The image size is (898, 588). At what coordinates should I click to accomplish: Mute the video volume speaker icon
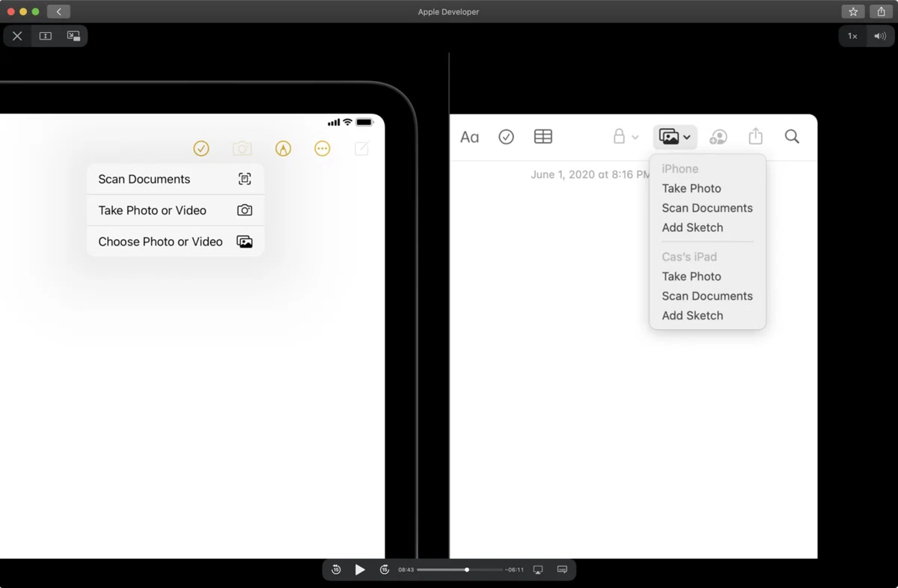(880, 36)
